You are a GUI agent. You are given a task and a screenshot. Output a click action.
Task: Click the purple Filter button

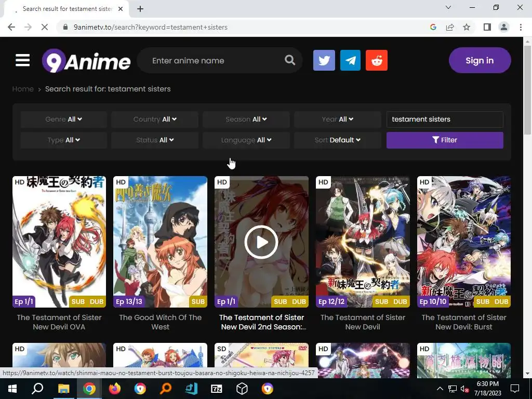pyautogui.click(x=445, y=140)
